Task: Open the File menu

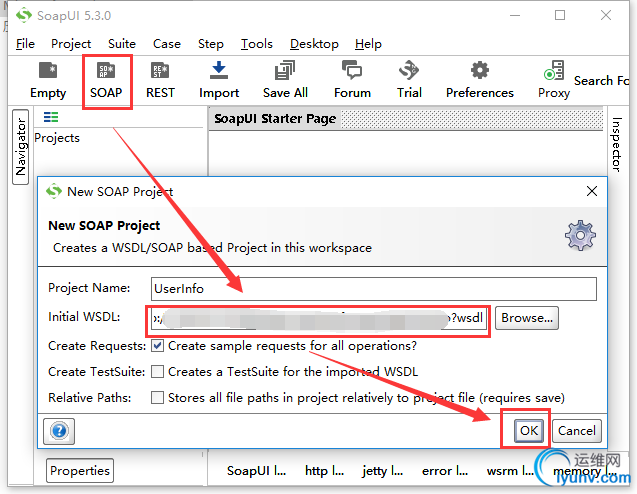Action: 25,43
